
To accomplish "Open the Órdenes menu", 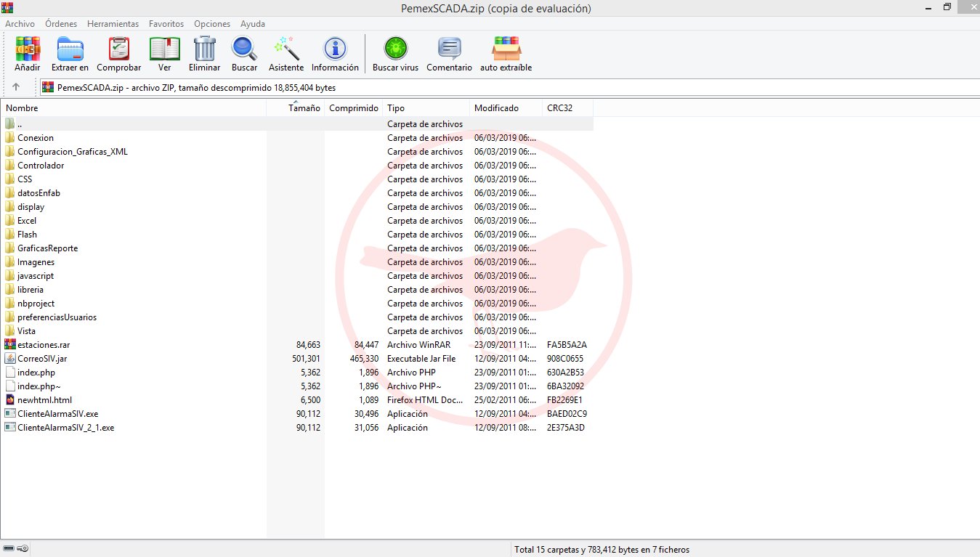I will (x=61, y=24).
